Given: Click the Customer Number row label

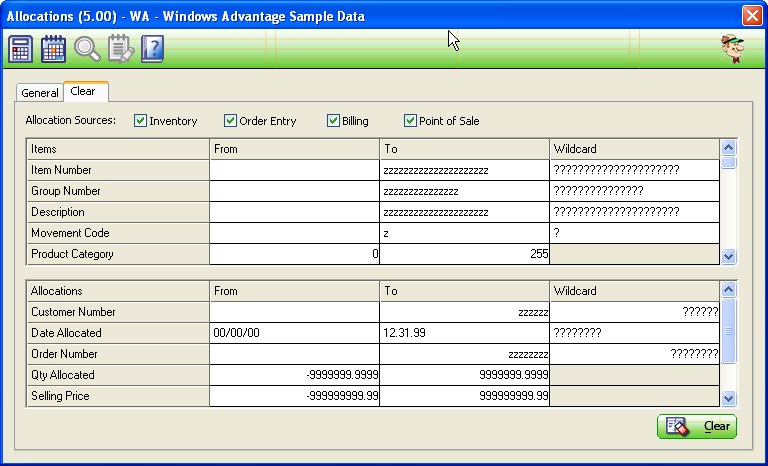Looking at the screenshot, I should (118, 312).
